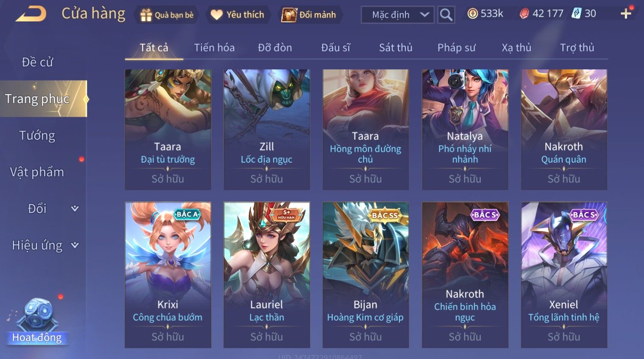
Task: Go to the Vật phẩm section
Action: 37,172
